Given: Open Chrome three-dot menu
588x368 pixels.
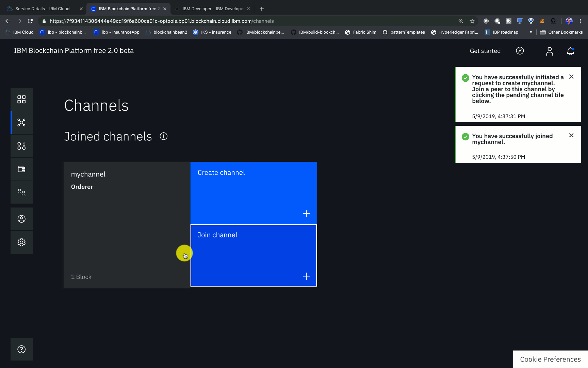Looking at the screenshot, I should 581,21.
